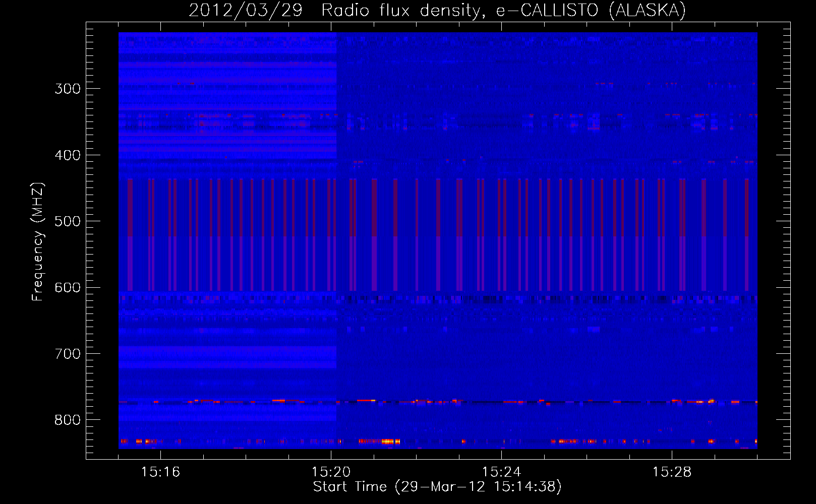Viewport: 816px width, 504px height.
Task: Click the 800 frequency tick label
Action: (x=68, y=420)
